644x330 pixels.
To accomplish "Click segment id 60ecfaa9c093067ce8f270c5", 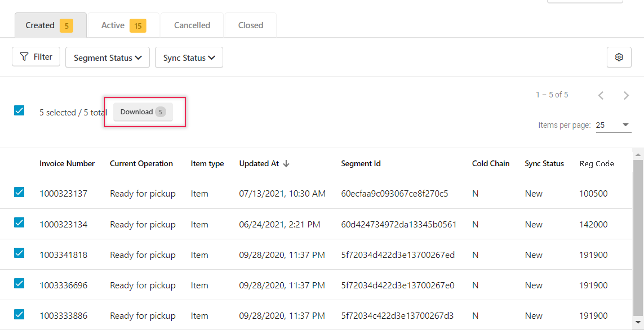I will coord(394,194).
